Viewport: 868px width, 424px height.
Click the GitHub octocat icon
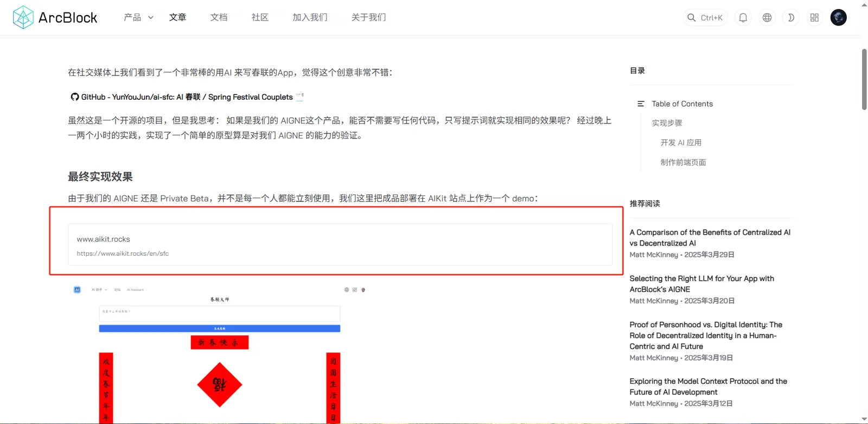coord(75,97)
